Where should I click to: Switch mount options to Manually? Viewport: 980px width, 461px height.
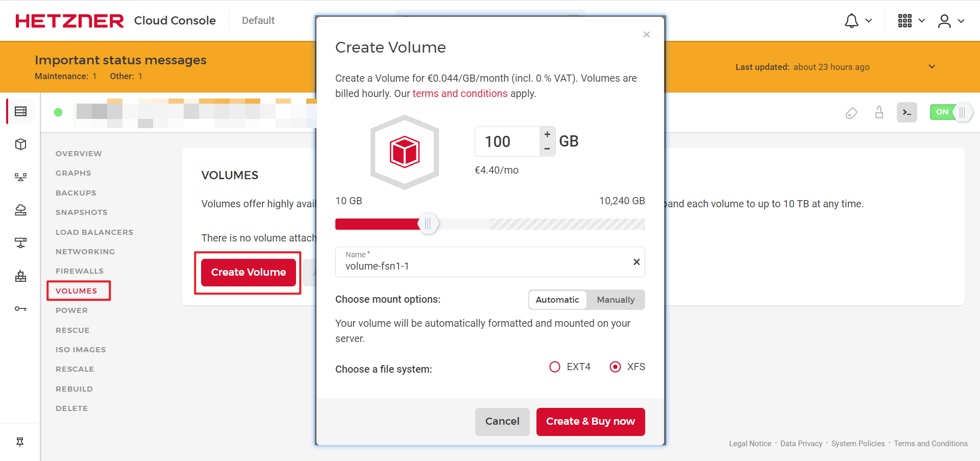pyautogui.click(x=616, y=300)
